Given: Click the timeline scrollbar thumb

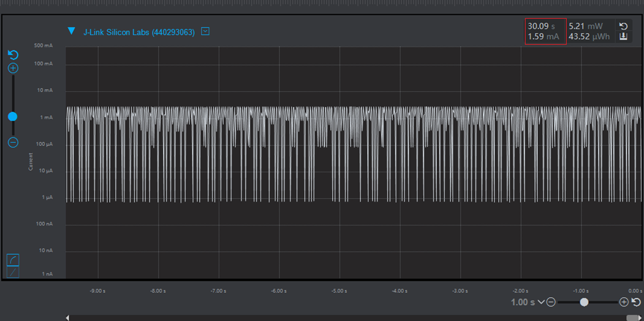Looking at the screenshot, I should coord(632,318).
